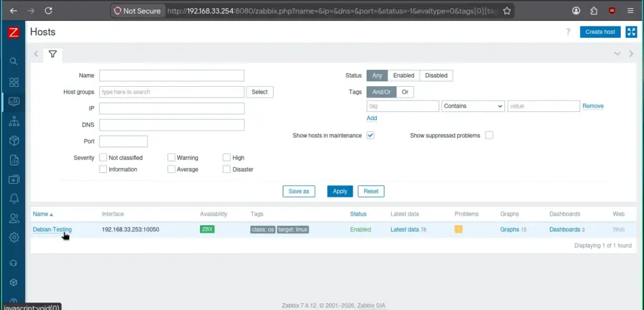This screenshot has width=644, height=310.
Task: Set Status filter to Enabled
Action: (404, 75)
